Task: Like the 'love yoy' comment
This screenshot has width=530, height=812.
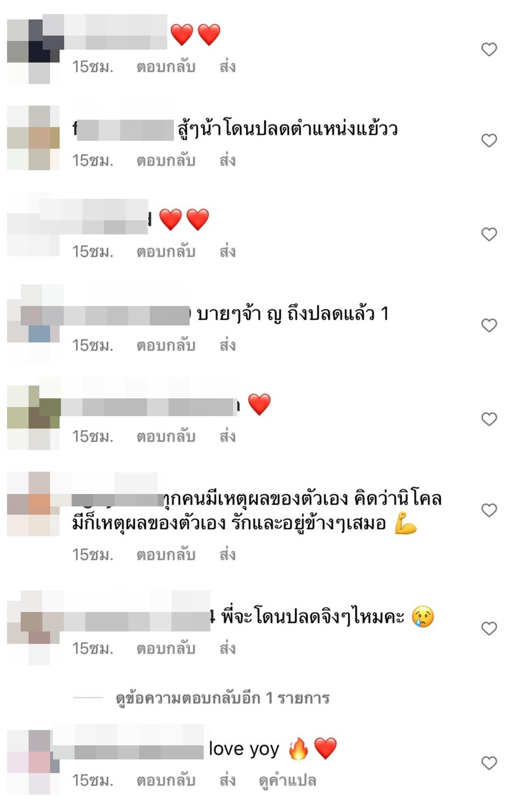Action: tap(489, 762)
